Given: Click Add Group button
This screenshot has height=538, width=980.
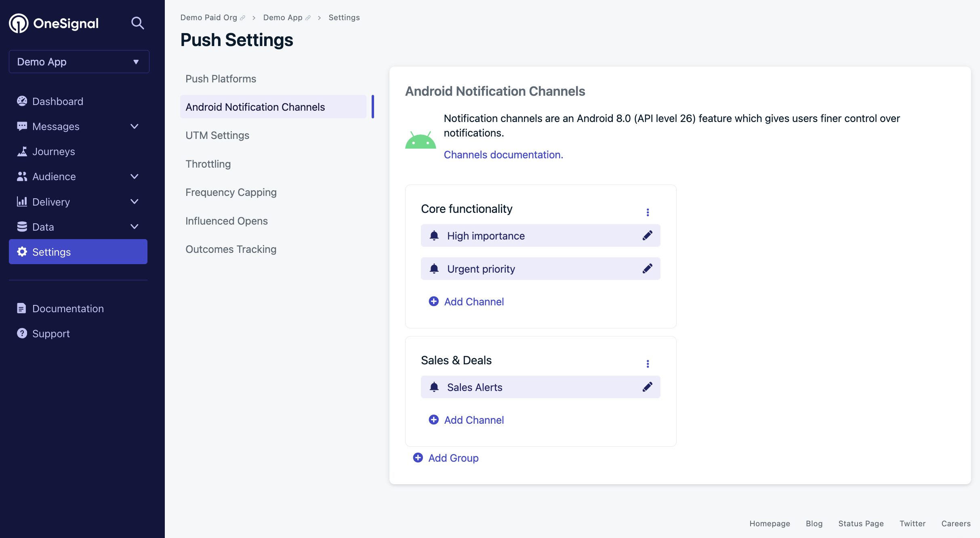Looking at the screenshot, I should [x=446, y=458].
